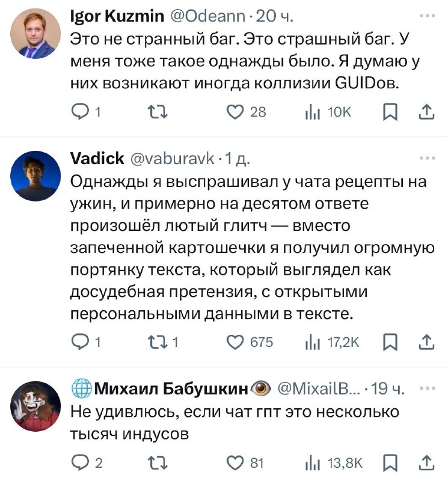Bookmark Igor Kuzmin's tweet

click(390, 112)
